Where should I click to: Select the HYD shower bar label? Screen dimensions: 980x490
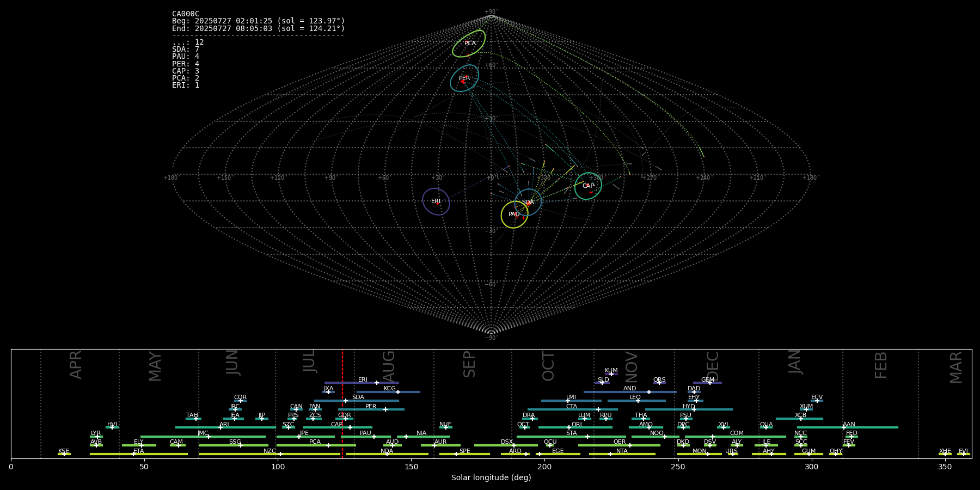tap(689, 407)
